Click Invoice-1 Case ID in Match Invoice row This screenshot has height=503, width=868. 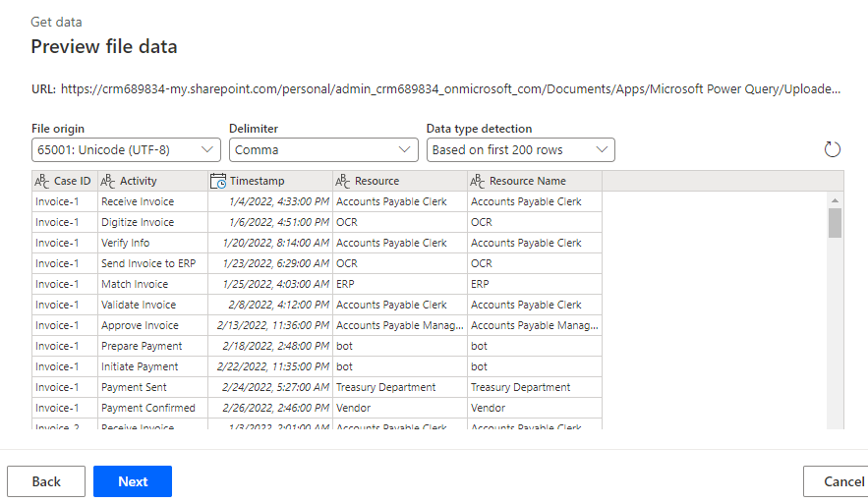[x=65, y=285]
